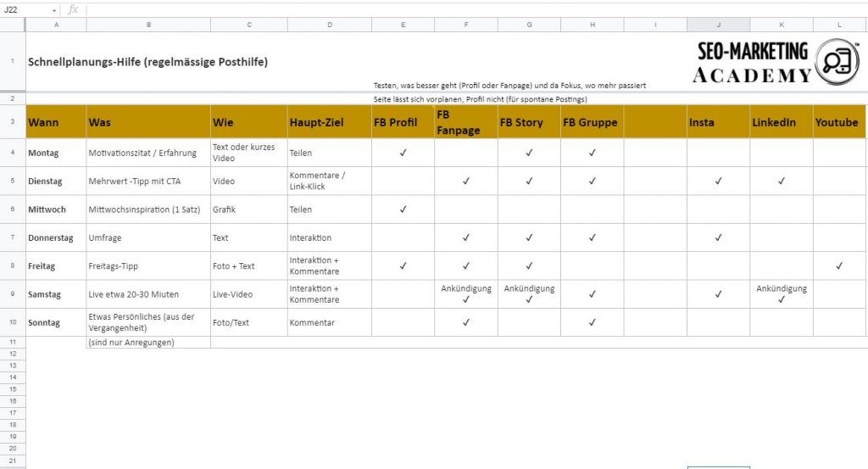Select the 'Donnerstag' cell

[x=56, y=237]
